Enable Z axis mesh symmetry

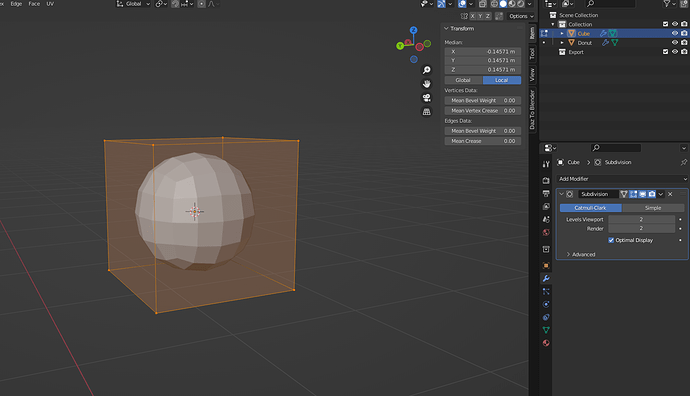pos(488,16)
